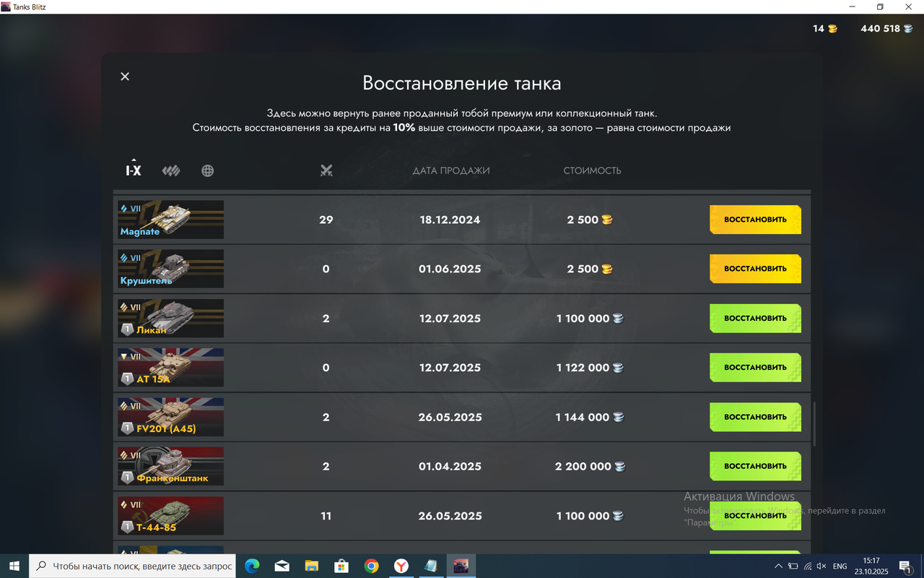Show hidden tray icons chevron

[x=778, y=566]
